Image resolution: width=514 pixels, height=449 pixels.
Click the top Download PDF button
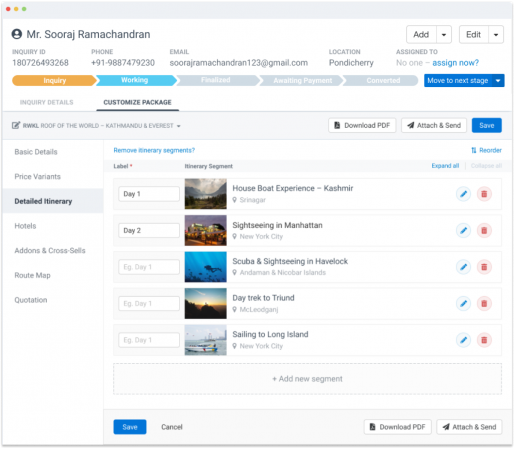(x=362, y=125)
